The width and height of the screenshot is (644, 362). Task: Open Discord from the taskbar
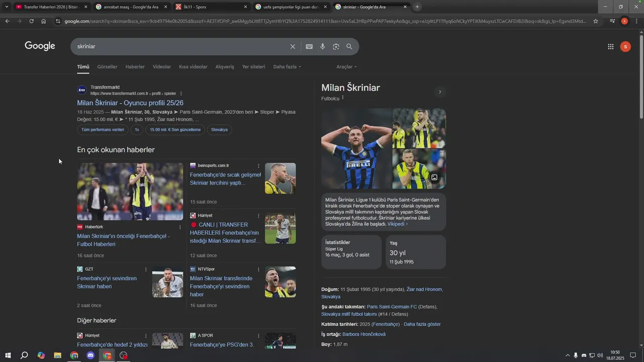[91, 355]
